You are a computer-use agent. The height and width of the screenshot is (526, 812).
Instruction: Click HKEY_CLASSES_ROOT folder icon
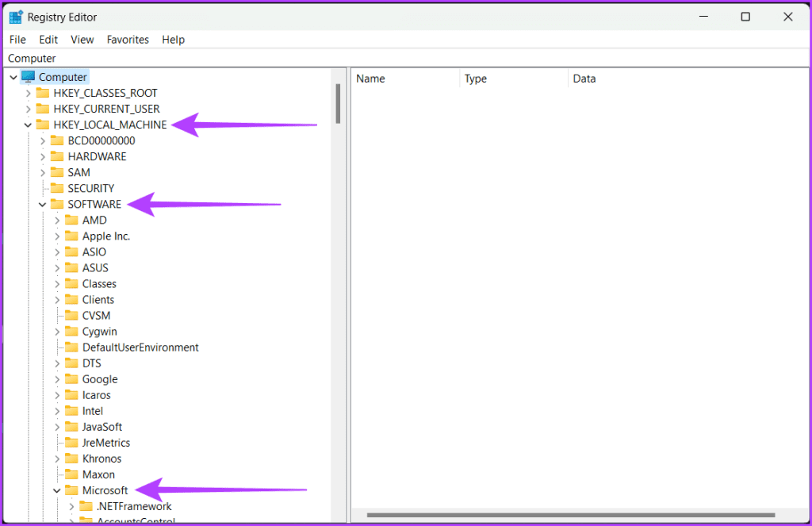[43, 93]
